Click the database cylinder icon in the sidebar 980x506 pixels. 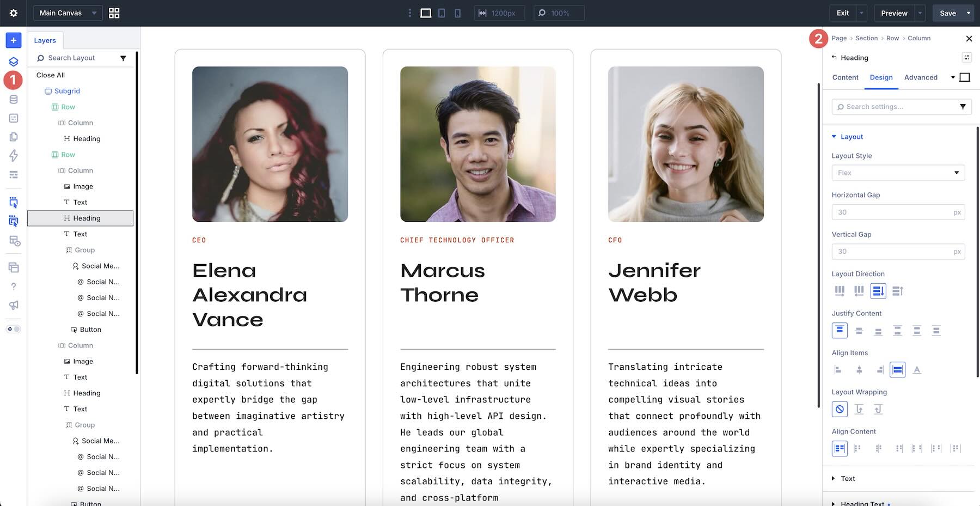[14, 99]
